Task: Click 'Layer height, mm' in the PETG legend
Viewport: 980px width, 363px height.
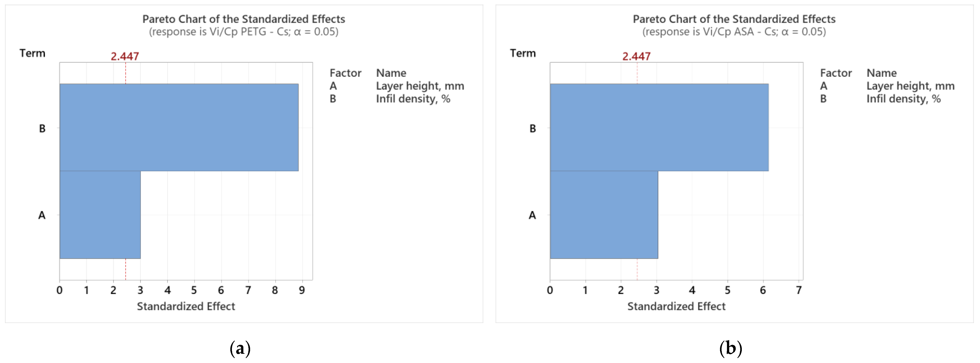Action: tap(420, 86)
